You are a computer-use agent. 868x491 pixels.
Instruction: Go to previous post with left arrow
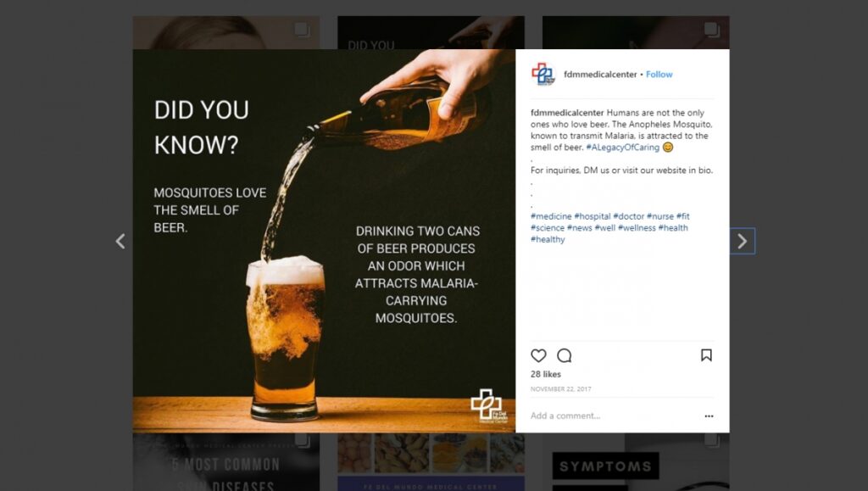[120, 241]
